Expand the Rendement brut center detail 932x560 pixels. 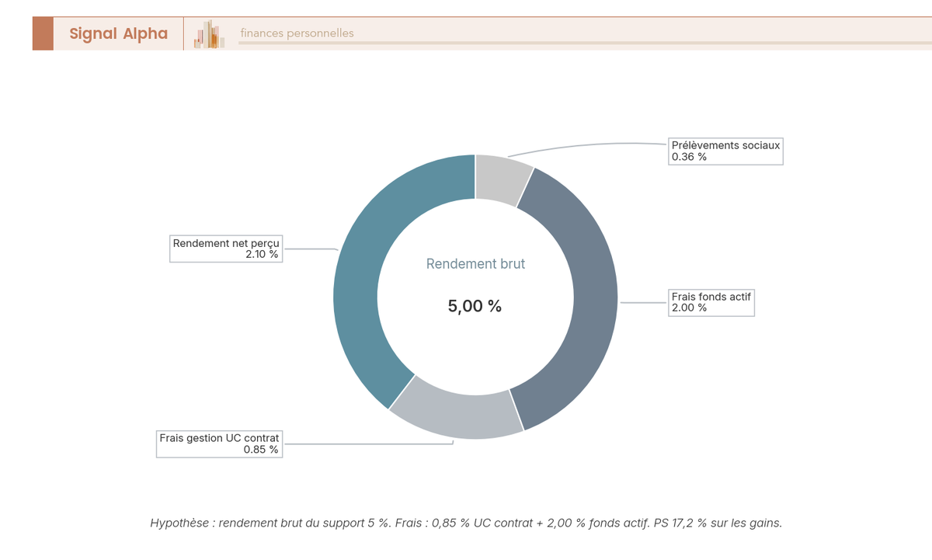(475, 264)
